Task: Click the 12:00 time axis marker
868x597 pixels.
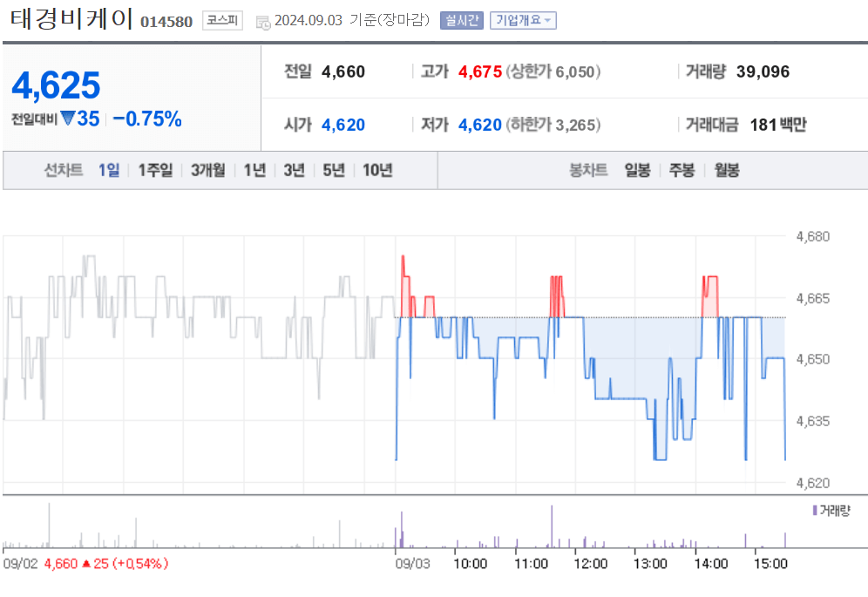Action: point(591,564)
